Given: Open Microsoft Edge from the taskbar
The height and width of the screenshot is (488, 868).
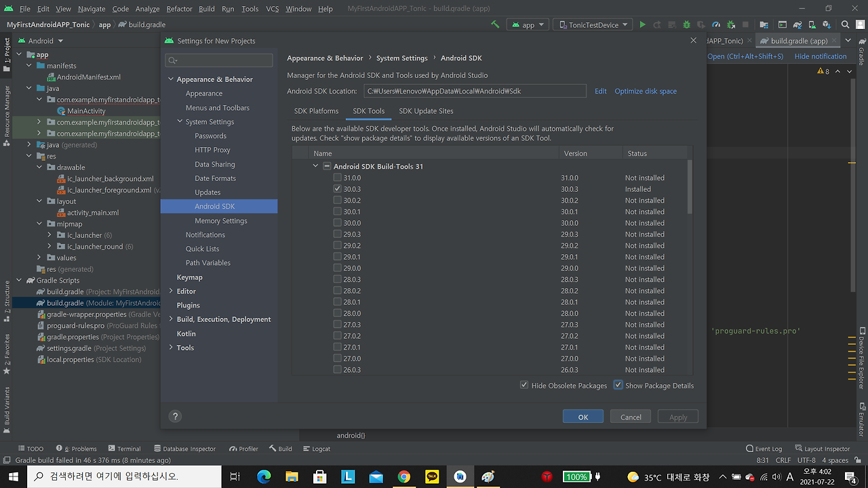Looking at the screenshot, I should pyautogui.click(x=264, y=476).
